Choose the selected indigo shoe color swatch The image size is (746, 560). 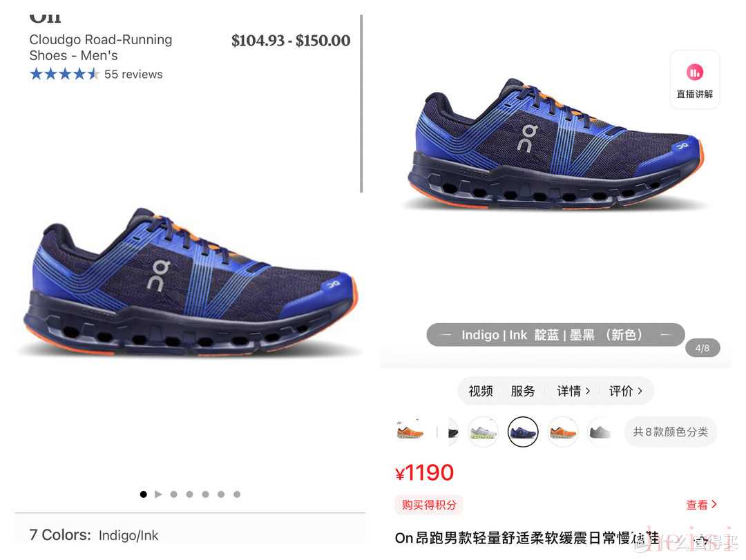click(x=523, y=432)
